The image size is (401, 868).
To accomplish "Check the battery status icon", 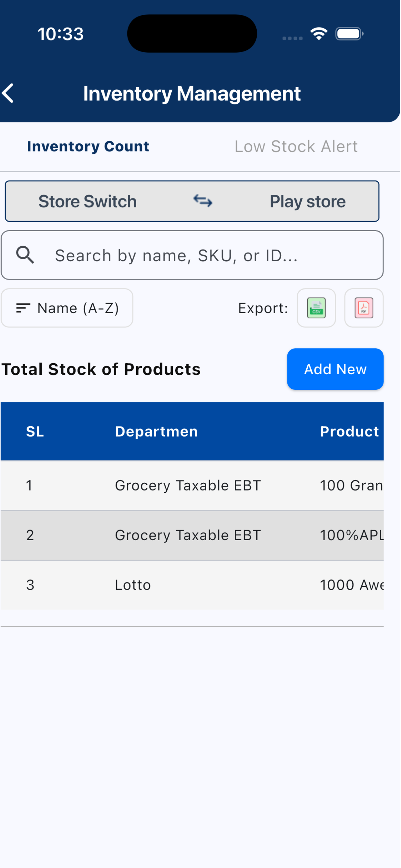I will pyautogui.click(x=349, y=34).
